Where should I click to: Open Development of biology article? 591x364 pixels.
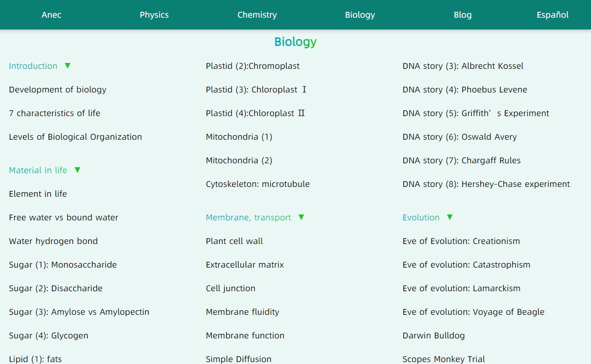58,90
